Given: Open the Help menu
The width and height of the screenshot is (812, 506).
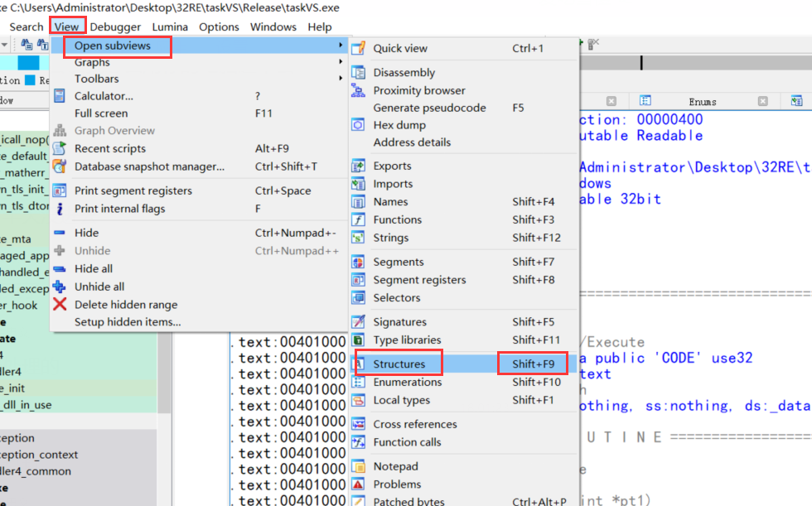Looking at the screenshot, I should click(x=320, y=27).
